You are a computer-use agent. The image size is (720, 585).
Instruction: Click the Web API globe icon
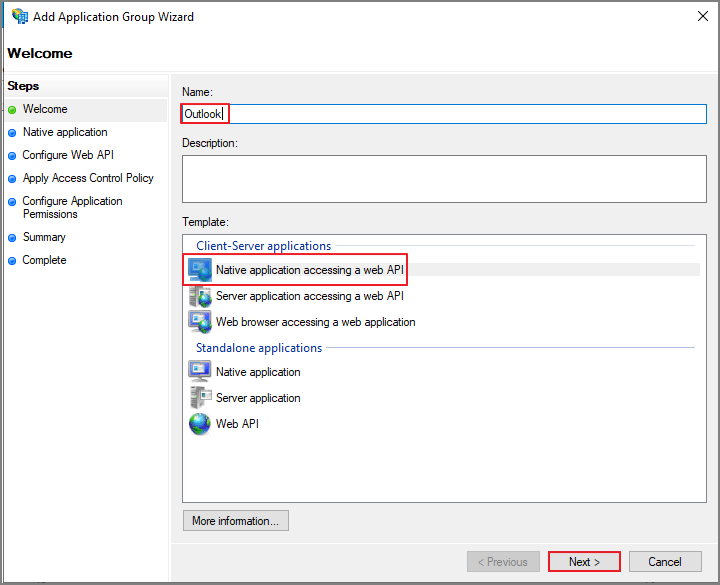200,424
